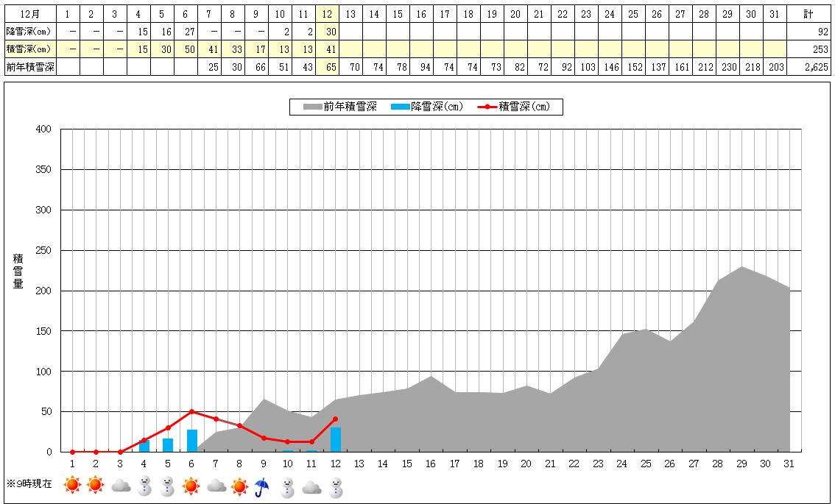
Task: Click the red data point peak at day 6
Action: (192, 411)
